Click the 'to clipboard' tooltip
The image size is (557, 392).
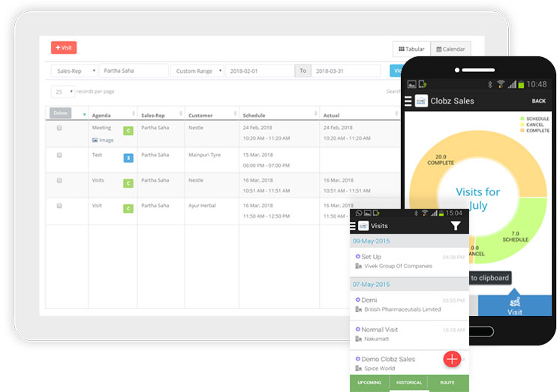point(490,278)
